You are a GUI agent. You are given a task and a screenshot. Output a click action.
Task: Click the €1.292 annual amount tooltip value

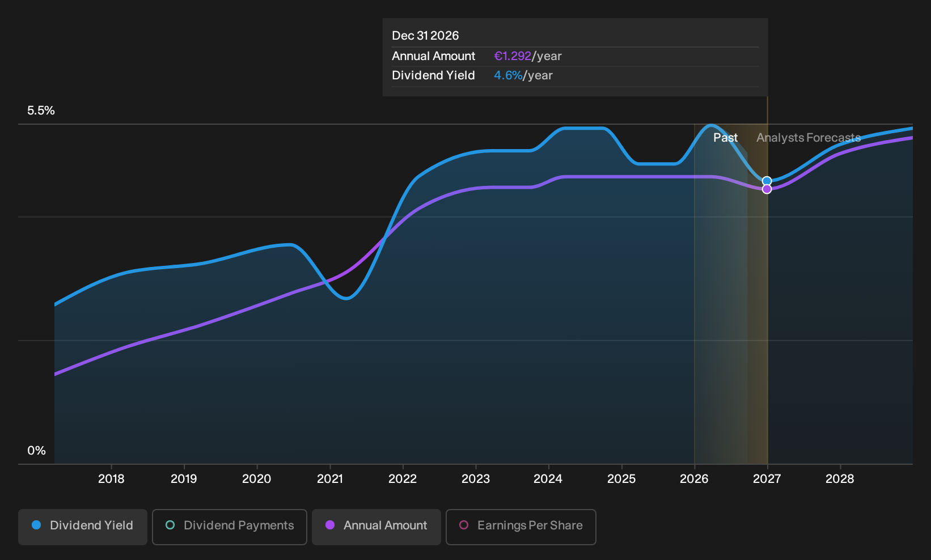coord(513,56)
